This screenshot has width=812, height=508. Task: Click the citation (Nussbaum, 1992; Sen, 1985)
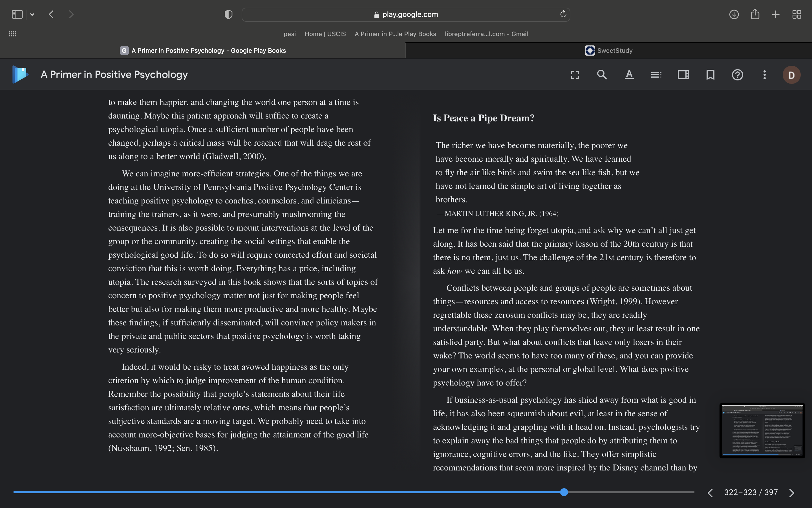point(163,448)
